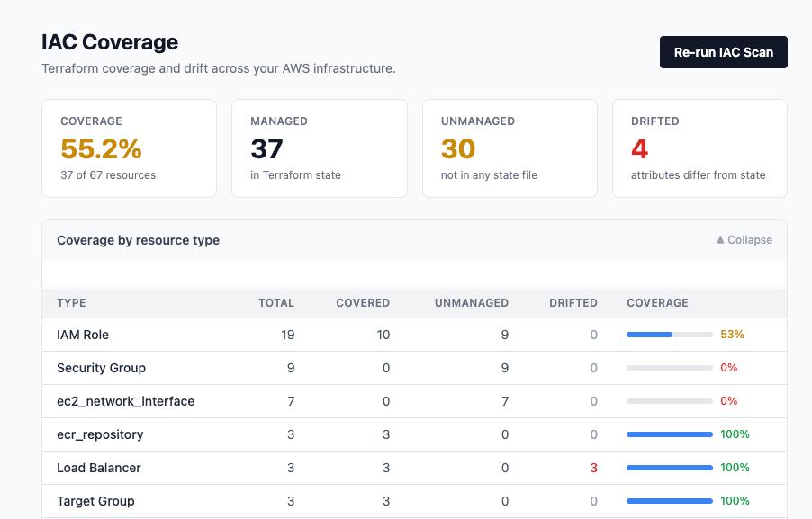
Task: Click the ecr_repository coverage progress bar
Action: (670, 434)
